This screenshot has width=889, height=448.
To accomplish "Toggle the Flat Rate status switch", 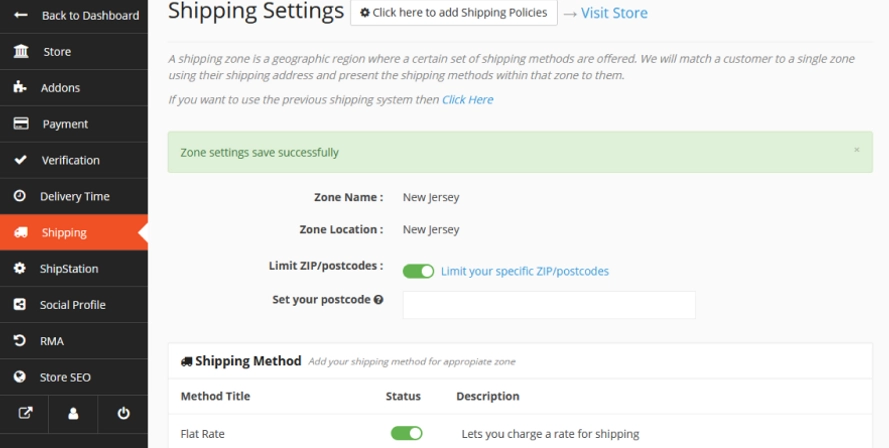I will [x=407, y=433].
